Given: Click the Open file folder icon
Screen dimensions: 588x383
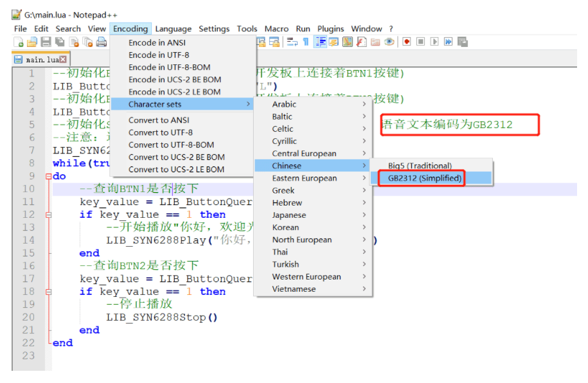Looking at the screenshot, I should [32, 42].
